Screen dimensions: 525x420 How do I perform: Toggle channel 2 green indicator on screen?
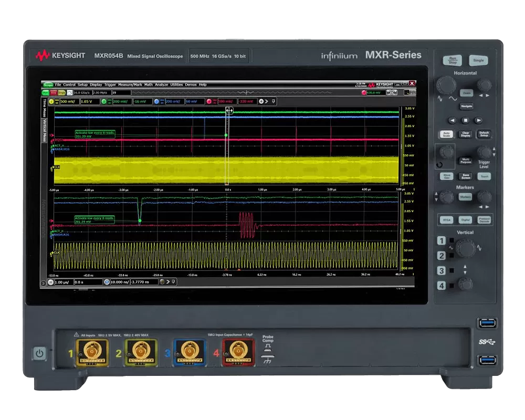[x=104, y=101]
